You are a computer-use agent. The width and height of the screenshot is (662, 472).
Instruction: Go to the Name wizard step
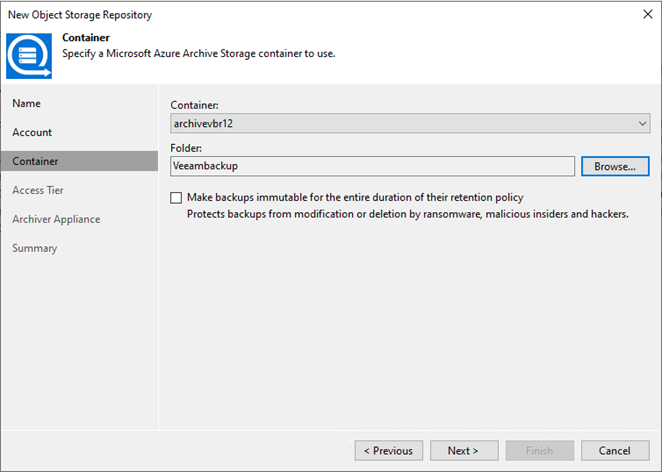(x=27, y=103)
